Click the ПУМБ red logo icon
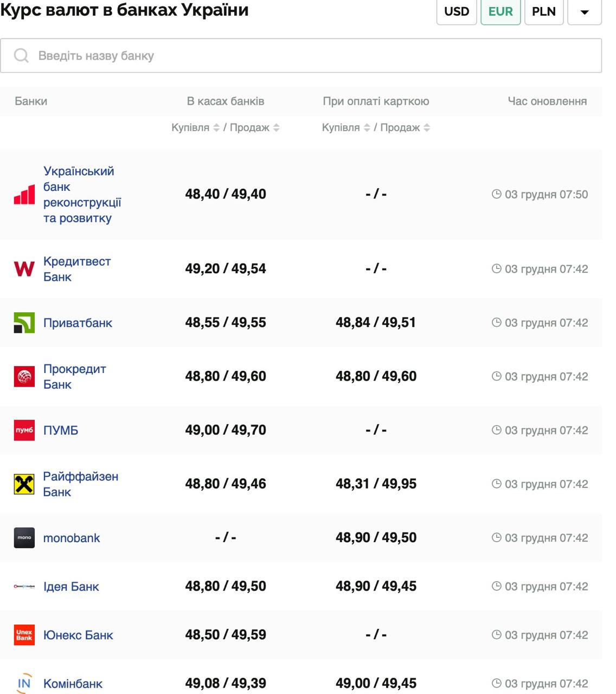 24,430
